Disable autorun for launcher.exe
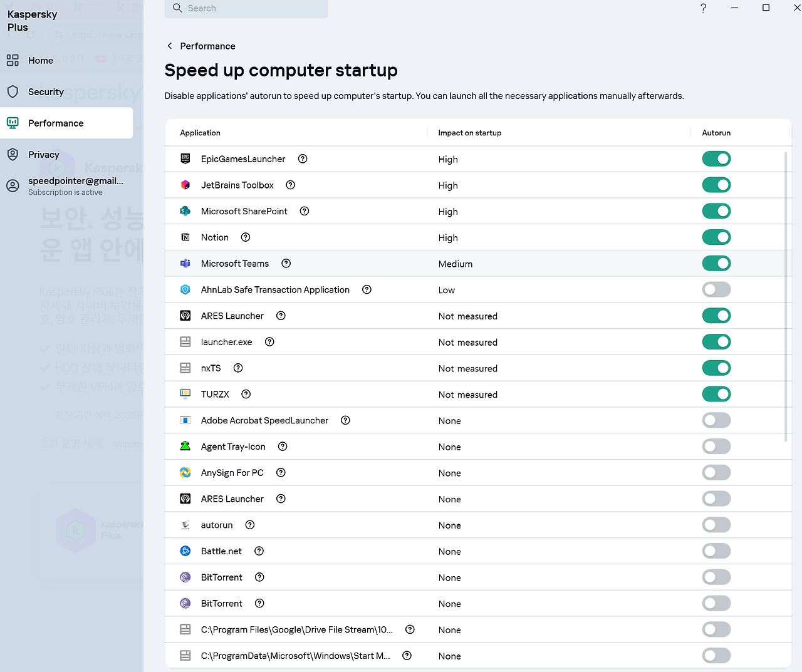The width and height of the screenshot is (802, 672). [x=716, y=342]
